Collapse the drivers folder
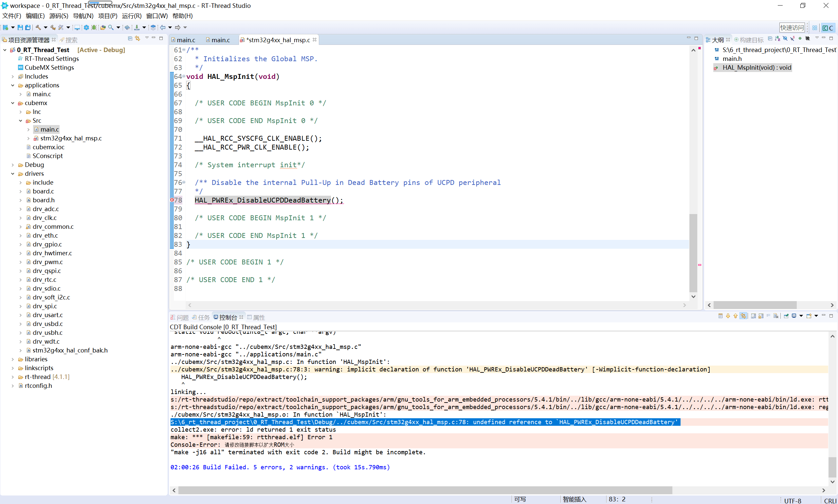 [12, 173]
